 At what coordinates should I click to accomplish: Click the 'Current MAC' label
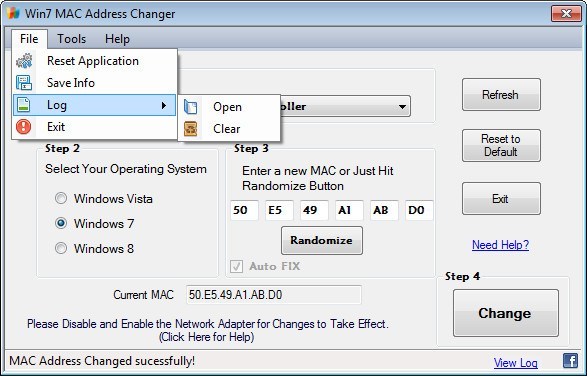click(143, 295)
